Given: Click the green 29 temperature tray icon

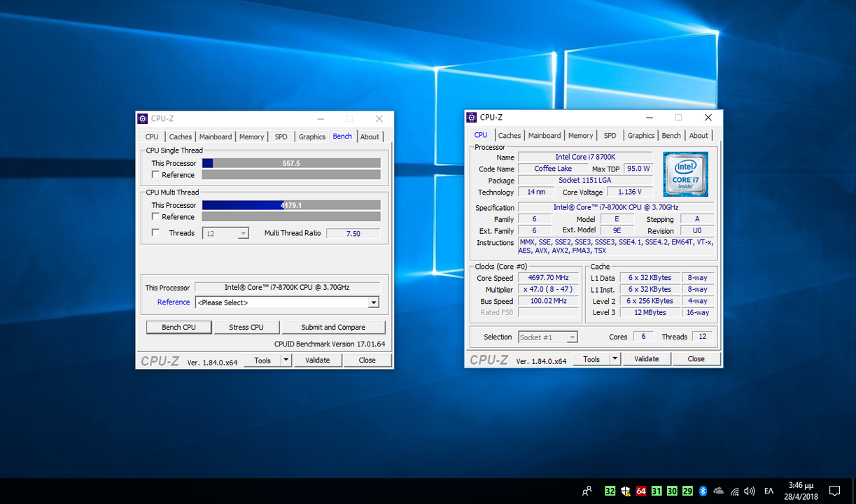Looking at the screenshot, I should click(x=687, y=491).
